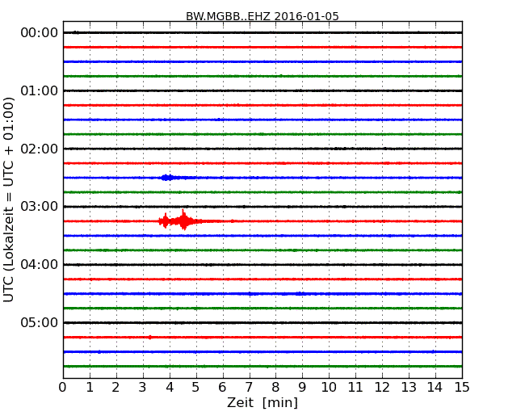Click x-axis tick label 8
The image size is (525, 420).
tap(275, 388)
